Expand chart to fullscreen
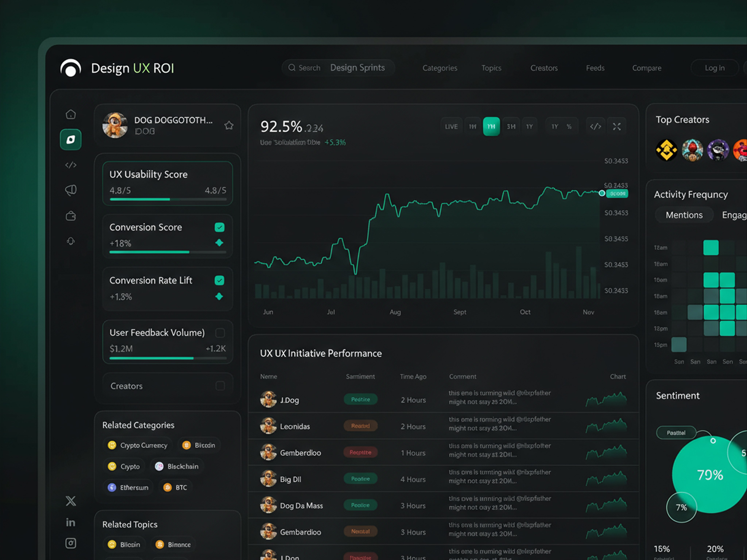The width and height of the screenshot is (747, 560). 616,127
